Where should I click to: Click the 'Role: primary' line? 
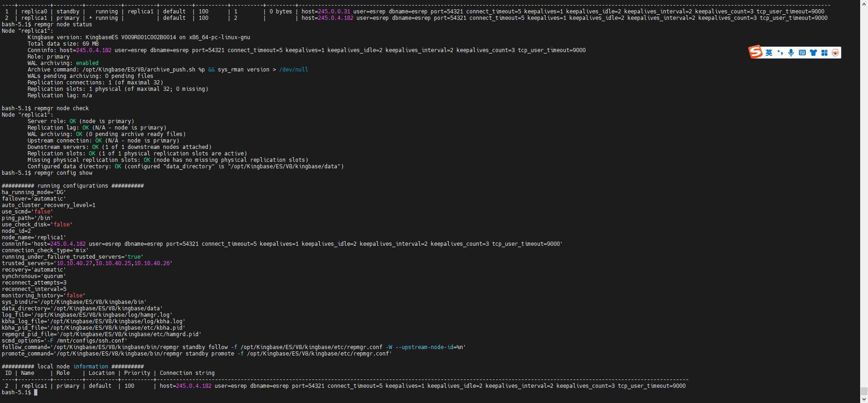click(48, 57)
